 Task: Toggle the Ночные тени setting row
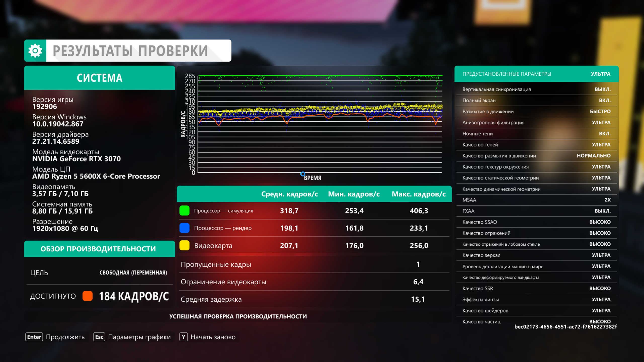point(536,134)
